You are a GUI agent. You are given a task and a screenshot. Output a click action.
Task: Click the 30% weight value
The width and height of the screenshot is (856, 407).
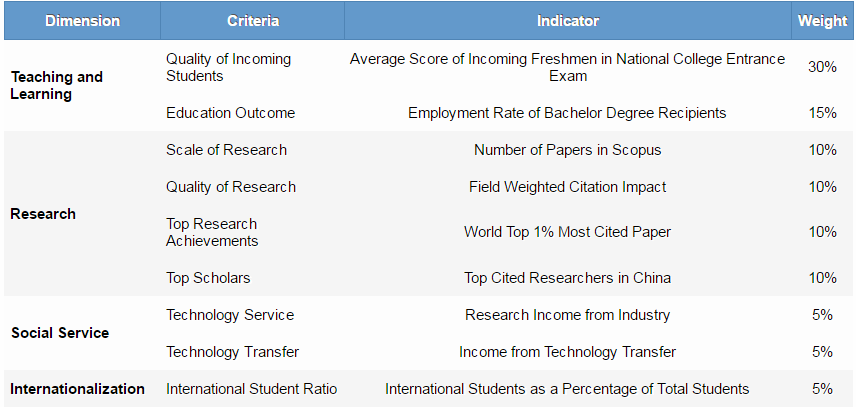click(822, 67)
